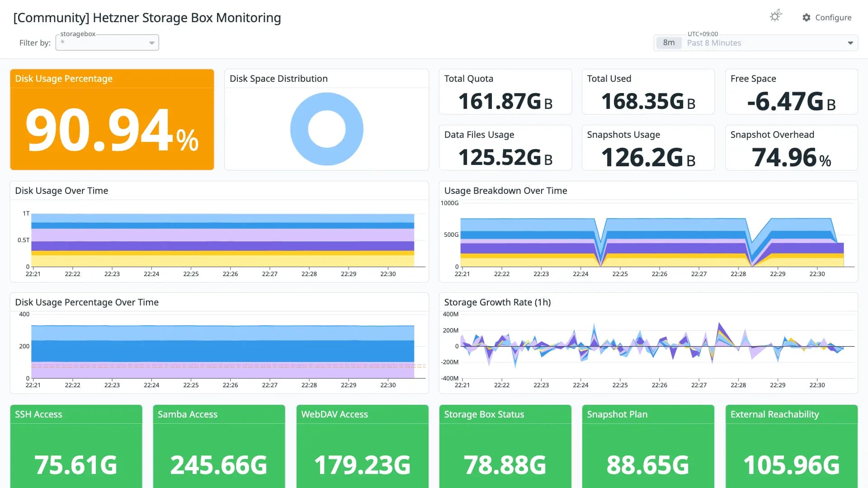Click the WebDAV Access value 179.23G

coord(362,465)
